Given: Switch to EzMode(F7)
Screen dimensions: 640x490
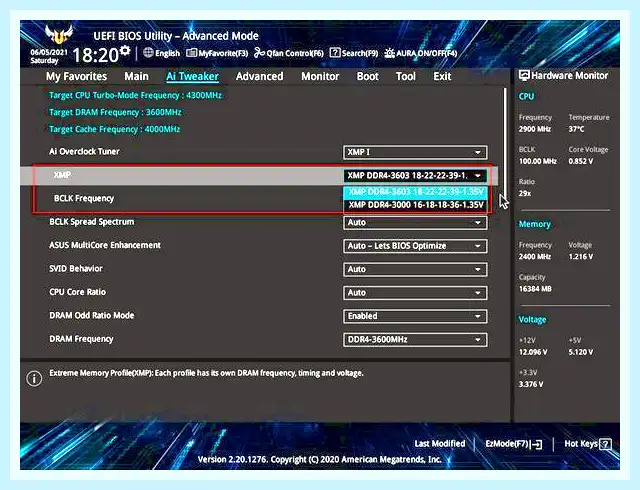Looking at the screenshot, I should (513, 444).
